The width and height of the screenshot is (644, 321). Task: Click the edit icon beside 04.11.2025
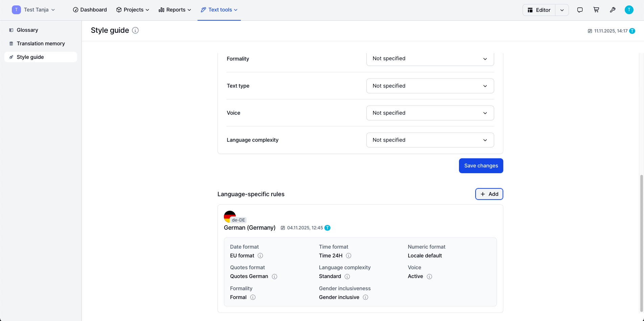pyautogui.click(x=283, y=228)
